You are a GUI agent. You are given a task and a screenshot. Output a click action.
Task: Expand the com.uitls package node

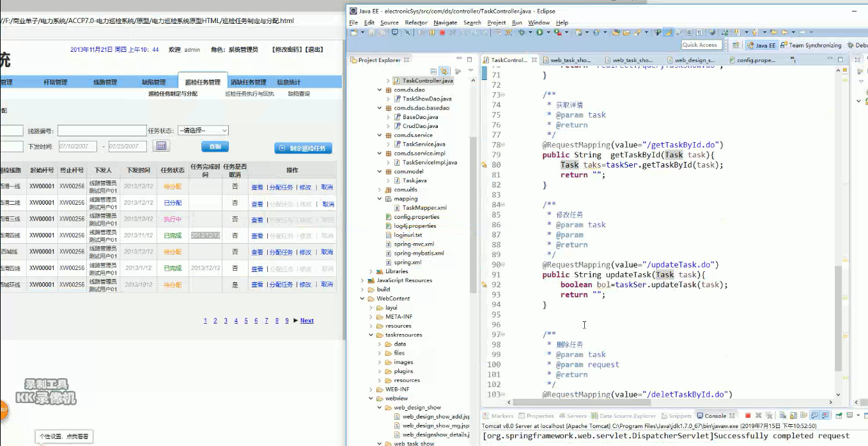point(380,190)
